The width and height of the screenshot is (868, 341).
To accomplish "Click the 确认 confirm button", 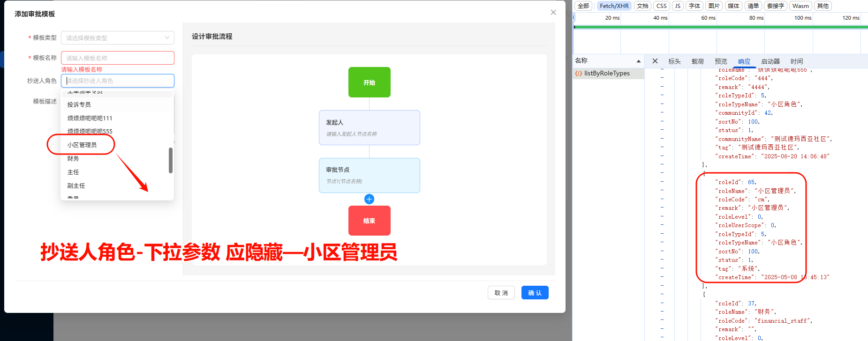I will 535,293.
